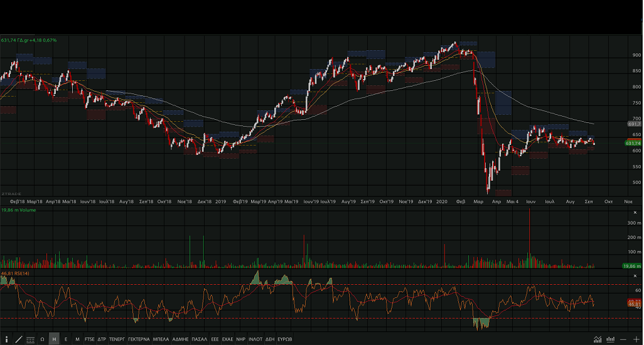
Task: Toggle the daily H timeframe
Action: tap(54, 339)
